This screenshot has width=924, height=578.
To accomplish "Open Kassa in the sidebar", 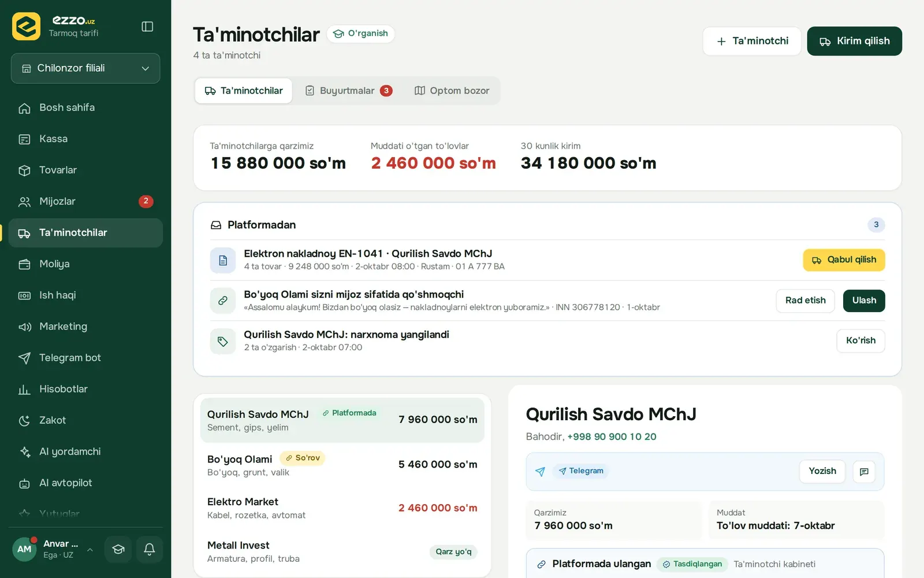I will point(85,139).
